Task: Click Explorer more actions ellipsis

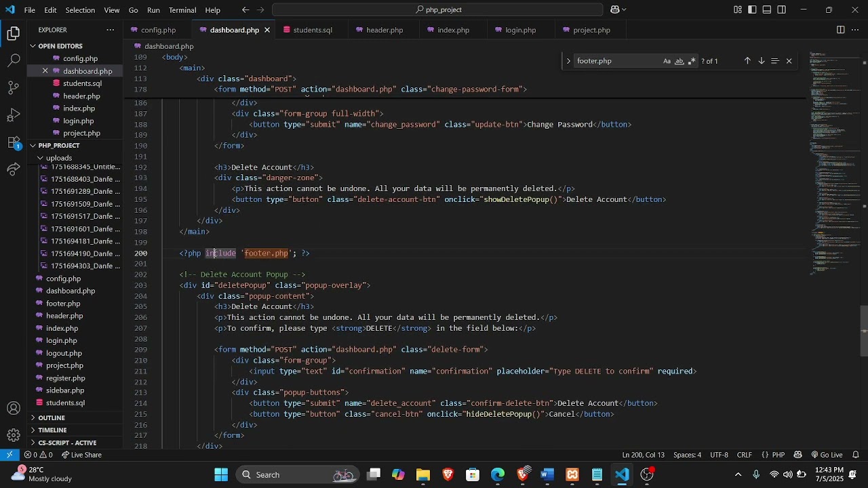Action: click(x=111, y=30)
